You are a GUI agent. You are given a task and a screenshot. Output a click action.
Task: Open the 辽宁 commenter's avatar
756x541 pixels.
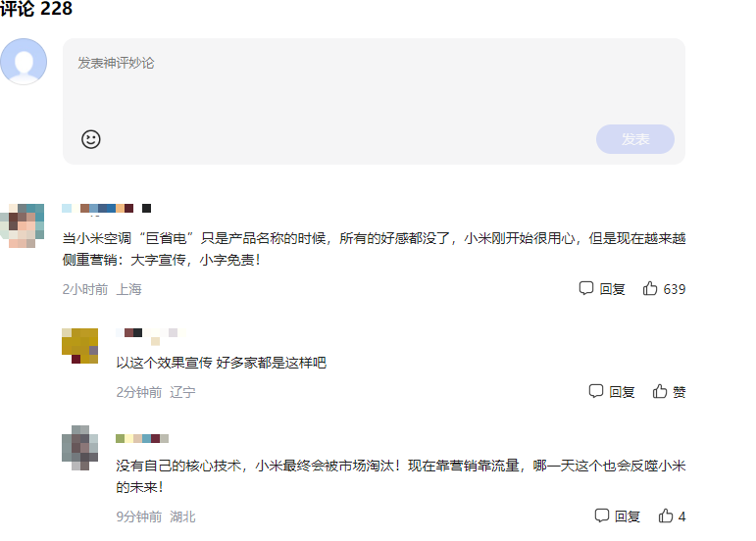tap(79, 345)
